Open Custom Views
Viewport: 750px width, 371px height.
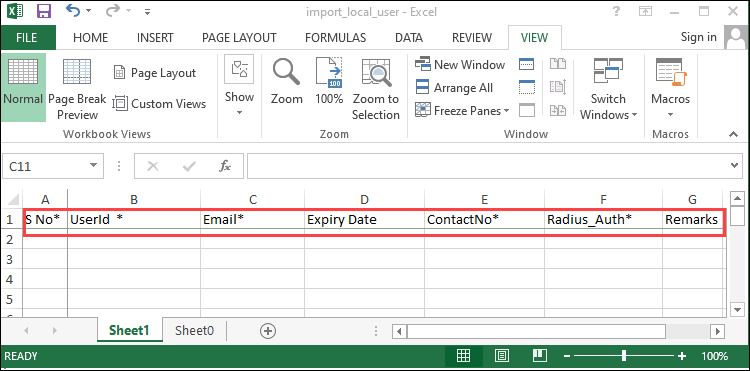pos(159,104)
